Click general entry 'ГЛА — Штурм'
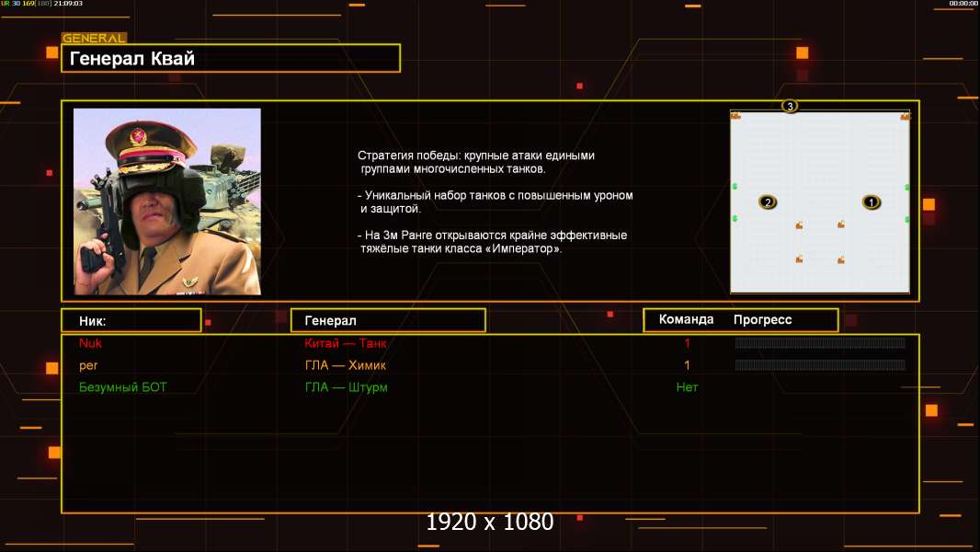This screenshot has height=552, width=980. tap(347, 387)
